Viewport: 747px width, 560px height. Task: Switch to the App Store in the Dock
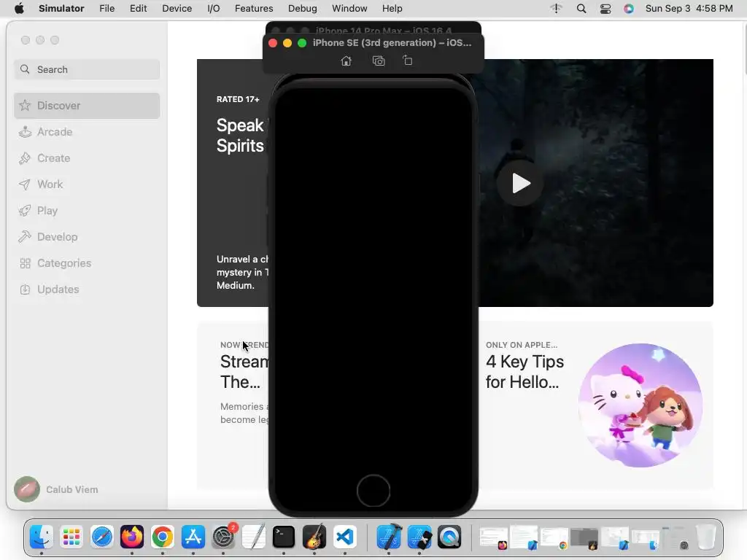pos(193,537)
